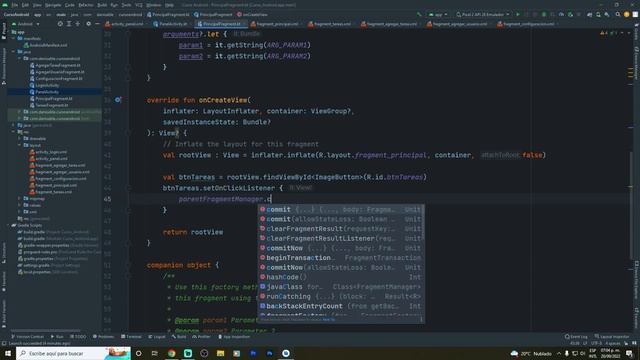Open the Edit menu
Viewport: 640px width, 360px height.
coord(25,5)
